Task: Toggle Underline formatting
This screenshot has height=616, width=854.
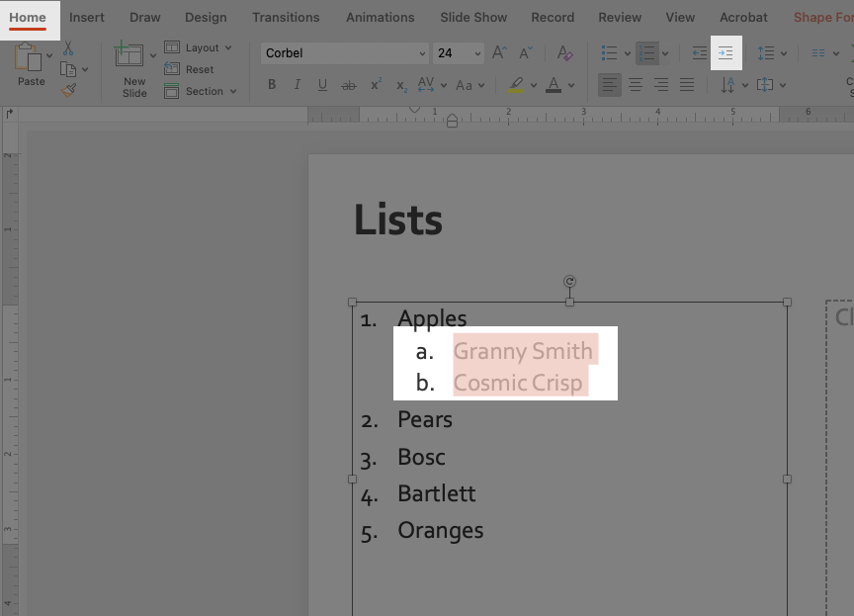Action: click(322, 86)
